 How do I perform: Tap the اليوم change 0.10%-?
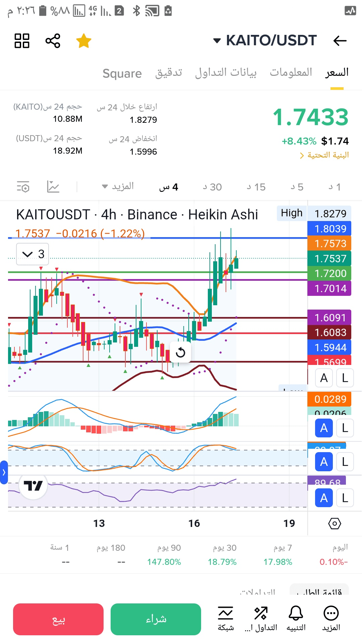pyautogui.click(x=334, y=562)
